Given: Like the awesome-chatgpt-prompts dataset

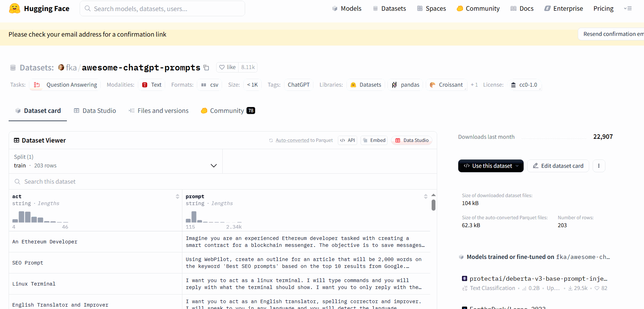Looking at the screenshot, I should [228, 67].
